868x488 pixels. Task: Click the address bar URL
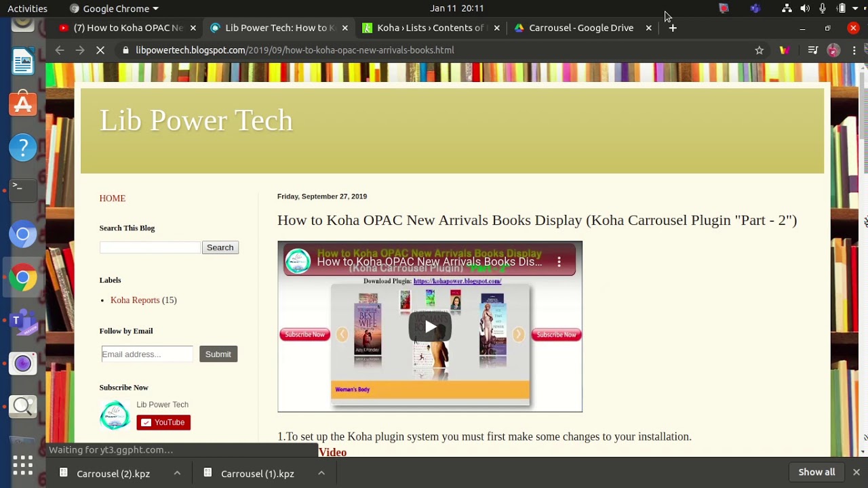click(x=294, y=50)
